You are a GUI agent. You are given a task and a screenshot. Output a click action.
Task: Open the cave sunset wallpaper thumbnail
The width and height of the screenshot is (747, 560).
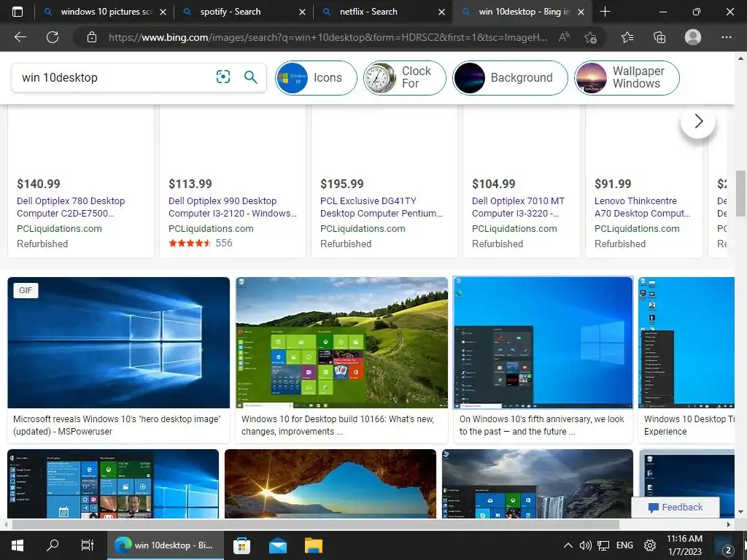pos(330,483)
